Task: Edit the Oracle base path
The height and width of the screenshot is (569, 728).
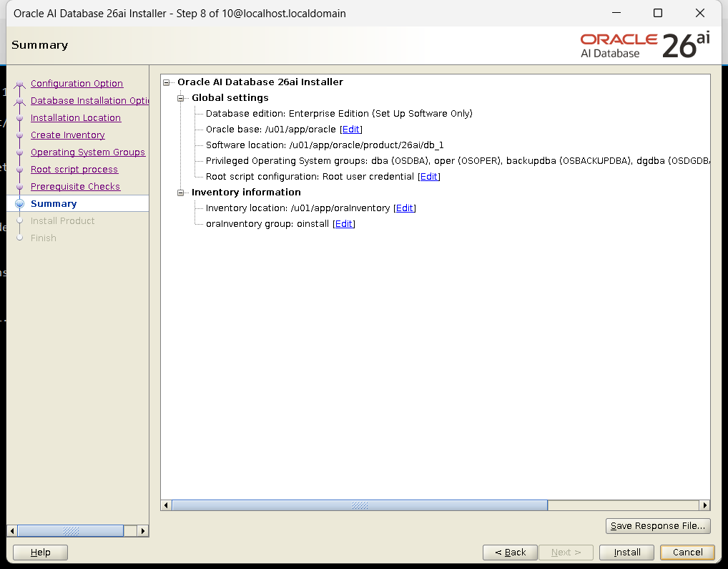Action: coord(351,129)
